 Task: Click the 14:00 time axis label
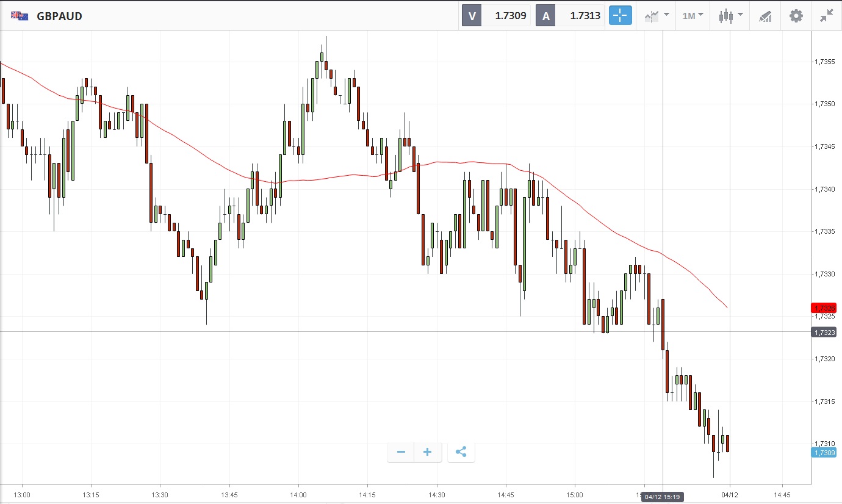(x=298, y=494)
